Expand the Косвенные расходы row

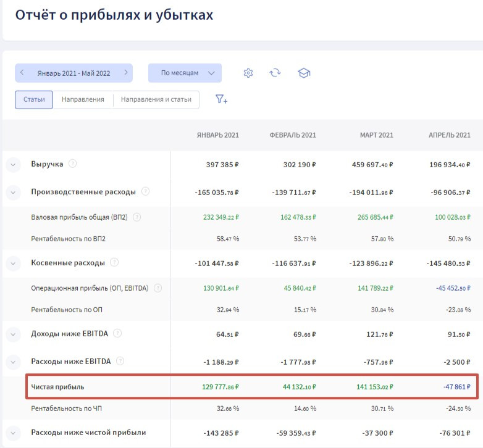click(x=14, y=263)
